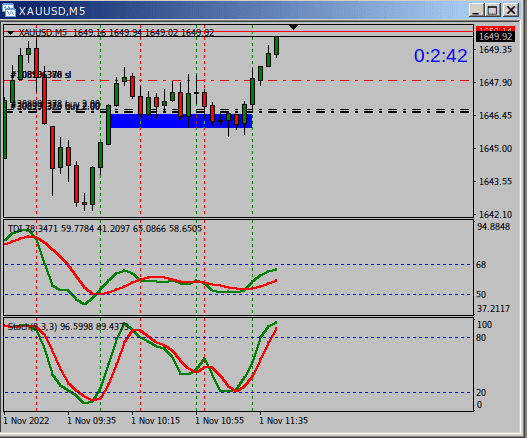The image size is (527, 438).
Task: Select the current price label 1649.92
Action: 495,37
